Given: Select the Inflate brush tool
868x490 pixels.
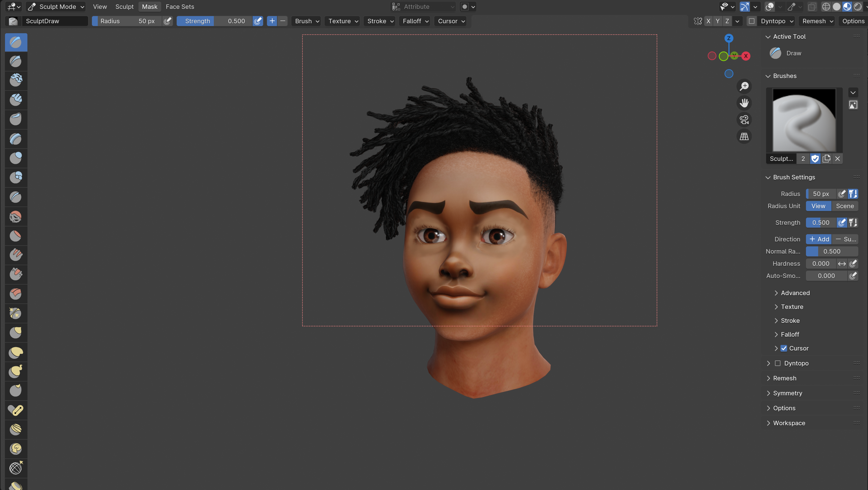Looking at the screenshot, I should (x=16, y=158).
